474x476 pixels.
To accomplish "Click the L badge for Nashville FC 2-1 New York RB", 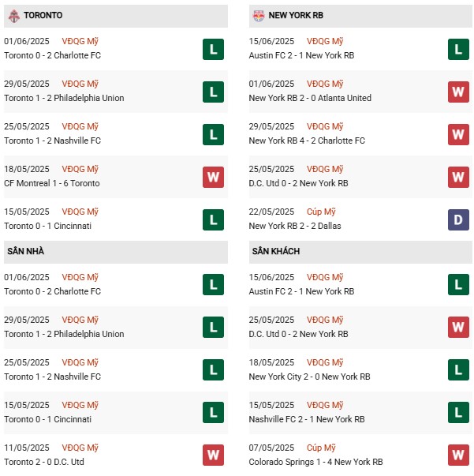I will tap(458, 412).
